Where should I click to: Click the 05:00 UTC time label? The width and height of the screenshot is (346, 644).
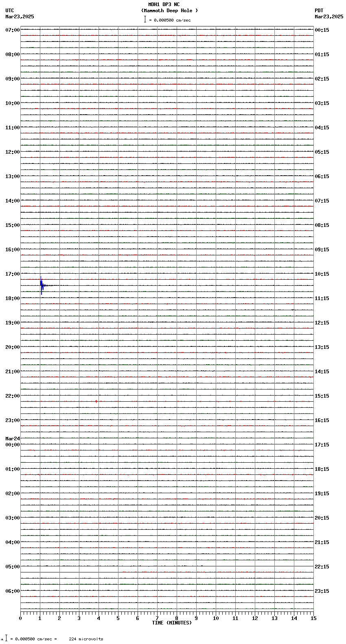point(13,567)
